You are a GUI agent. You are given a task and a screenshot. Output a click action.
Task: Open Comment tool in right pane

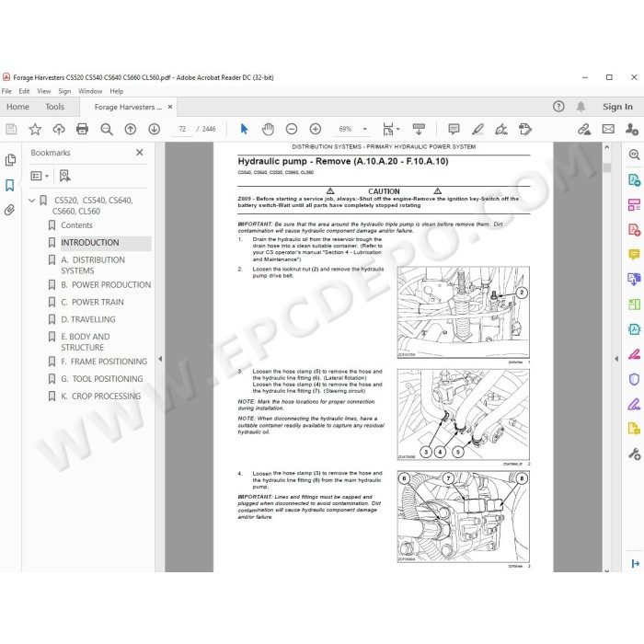(634, 255)
